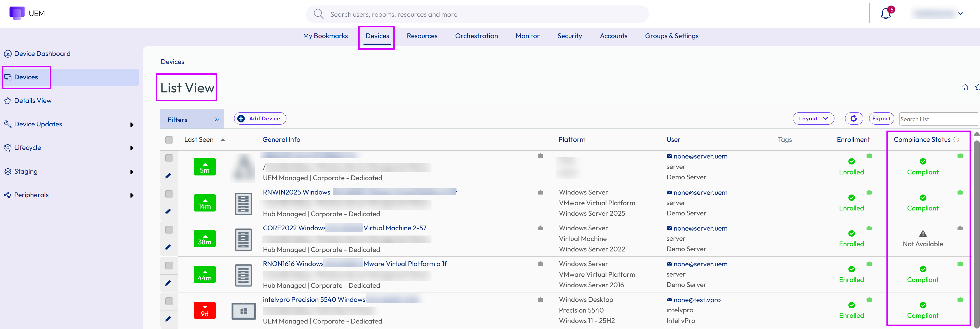
Task: Click the server icon of CORE2022 row
Action: point(244,239)
